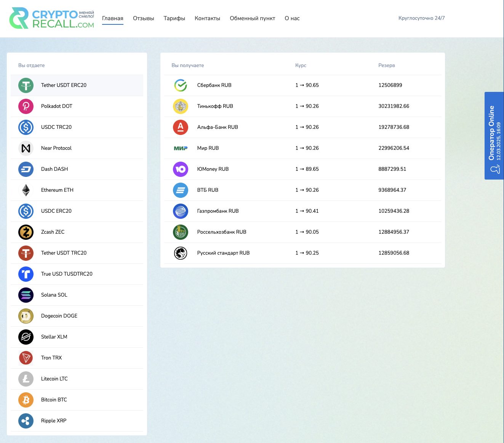Choose the Русский стандарт logo

(x=181, y=253)
